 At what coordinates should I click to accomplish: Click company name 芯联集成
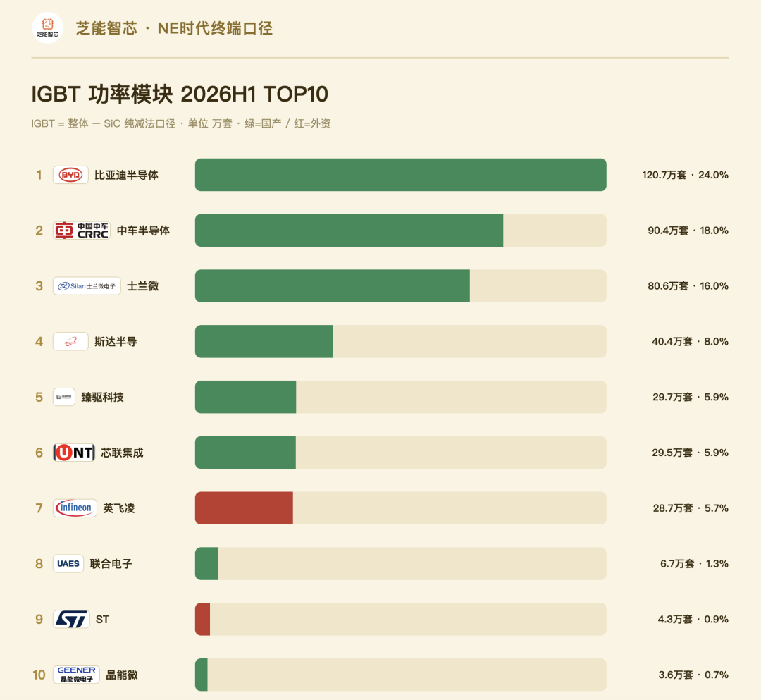click(123, 453)
